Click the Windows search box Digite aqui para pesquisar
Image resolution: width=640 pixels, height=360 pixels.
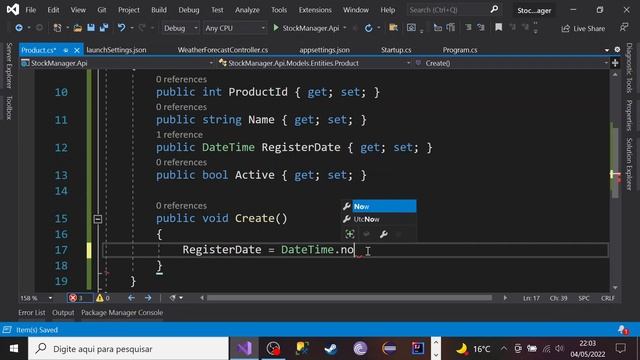point(129,349)
